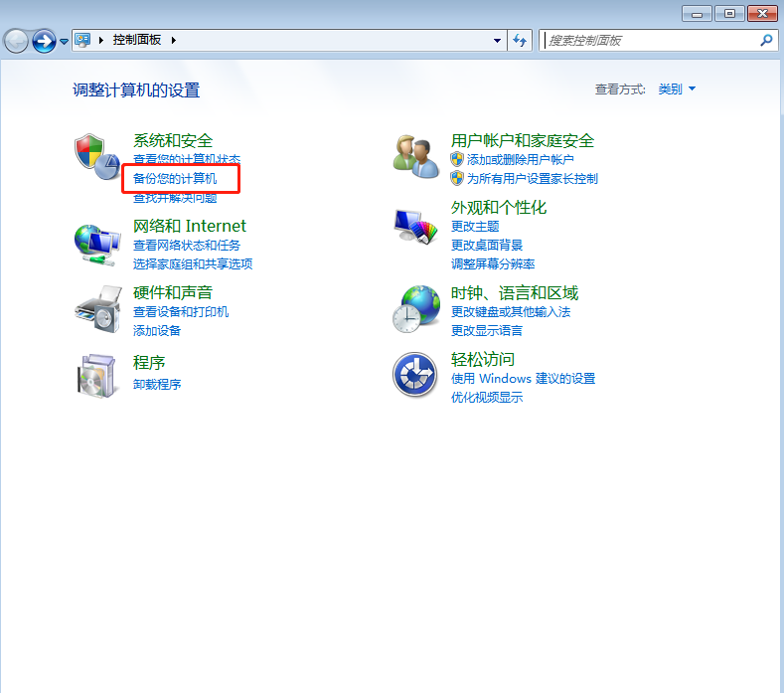Screen dimensions: 784x693
Task: Open the recent pages dropdown arrow
Action: (x=65, y=42)
